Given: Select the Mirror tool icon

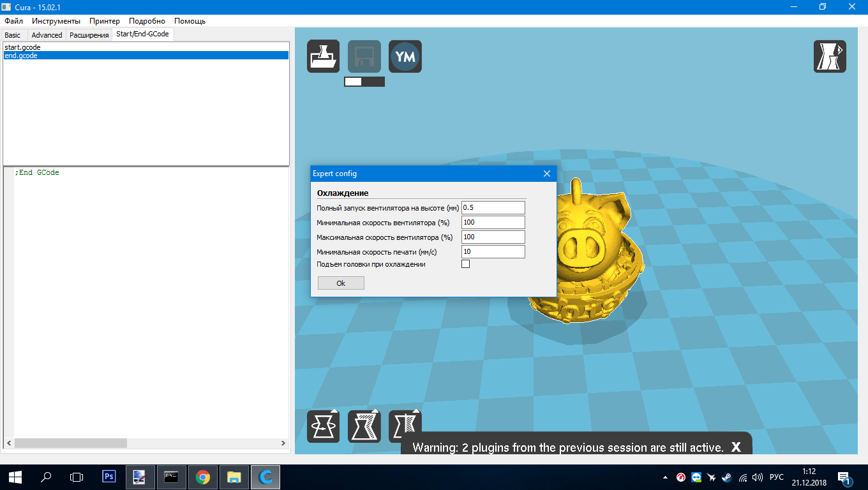Looking at the screenshot, I should tap(405, 426).
